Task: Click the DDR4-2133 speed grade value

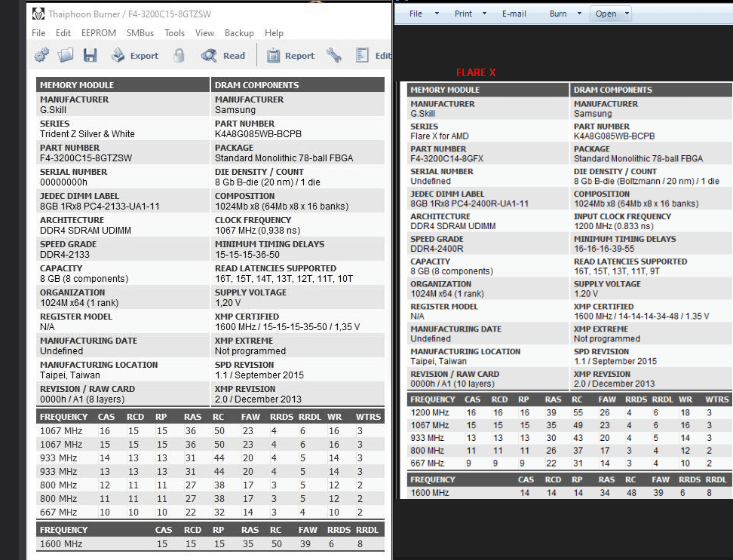Action: tap(65, 255)
